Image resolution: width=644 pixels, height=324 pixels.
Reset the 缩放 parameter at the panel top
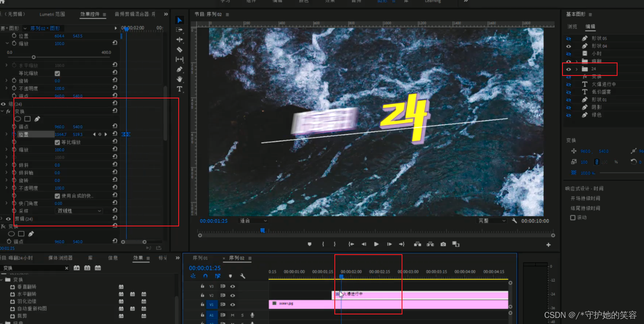[115, 43]
